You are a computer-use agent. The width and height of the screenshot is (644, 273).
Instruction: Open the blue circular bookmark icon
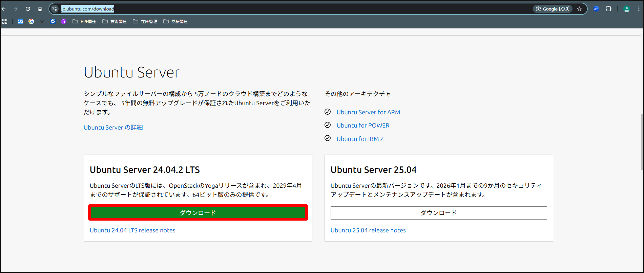(x=53, y=21)
